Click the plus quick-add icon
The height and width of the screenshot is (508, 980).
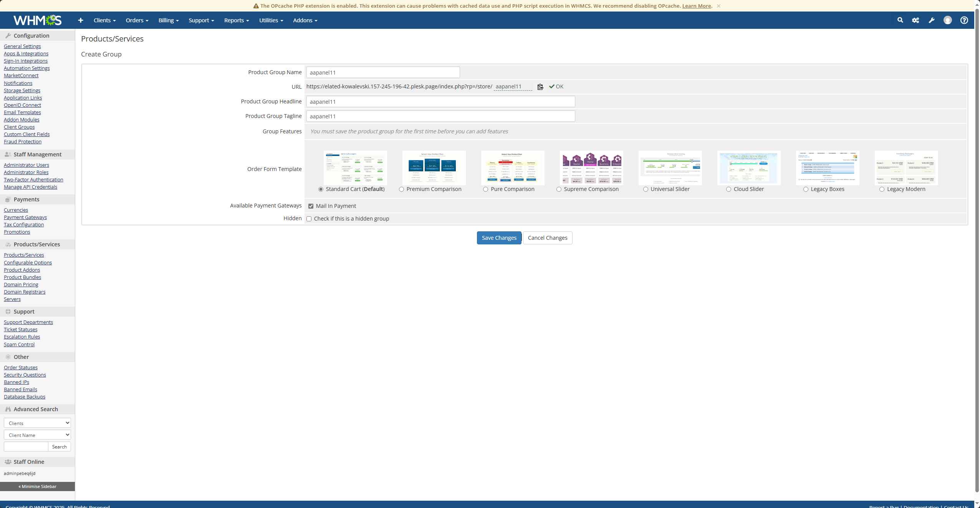(x=80, y=20)
